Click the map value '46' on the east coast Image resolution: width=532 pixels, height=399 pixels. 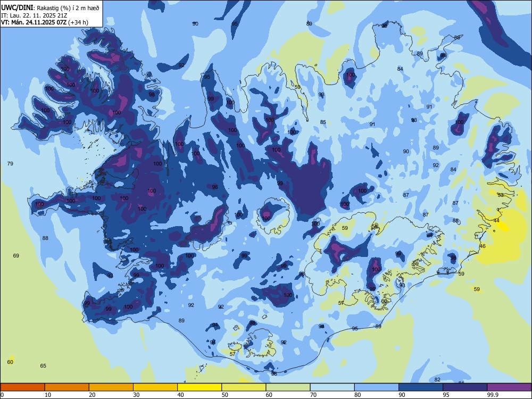pyautogui.click(x=483, y=246)
